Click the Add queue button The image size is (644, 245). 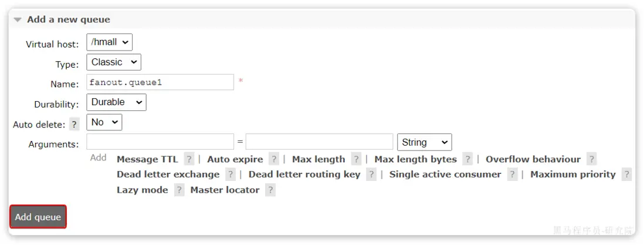(x=38, y=217)
